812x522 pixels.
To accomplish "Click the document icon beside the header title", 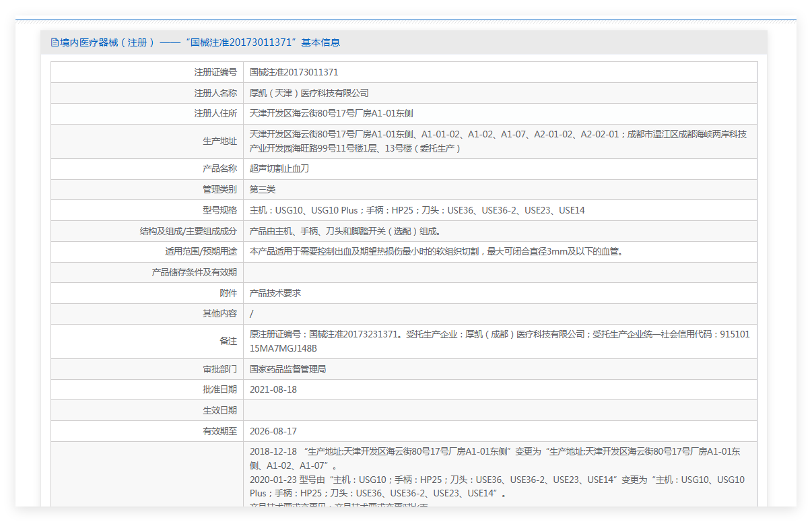I will [x=55, y=42].
